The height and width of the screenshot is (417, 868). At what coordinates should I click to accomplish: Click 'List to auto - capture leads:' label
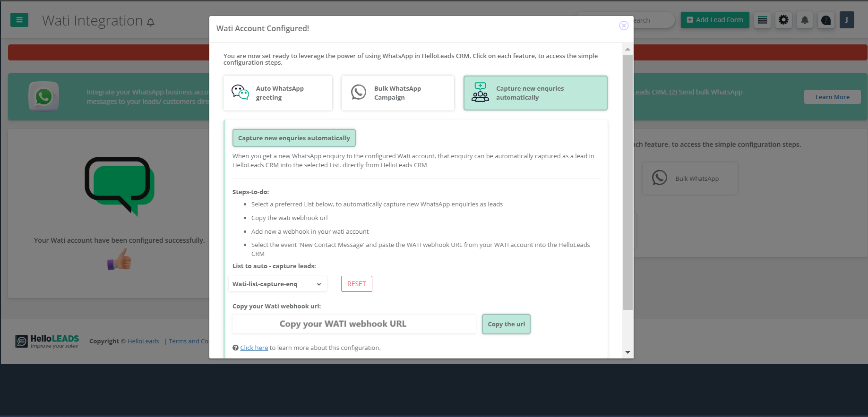pyautogui.click(x=274, y=266)
